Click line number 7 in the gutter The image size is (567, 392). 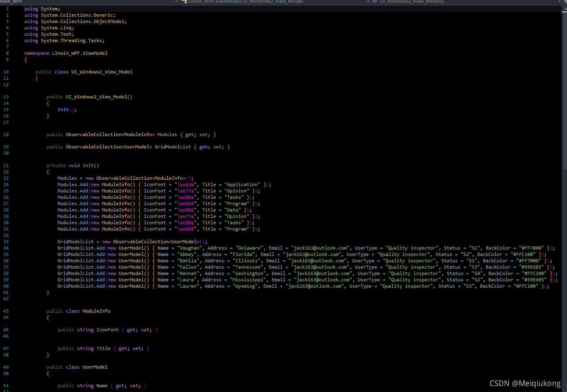tap(7, 47)
